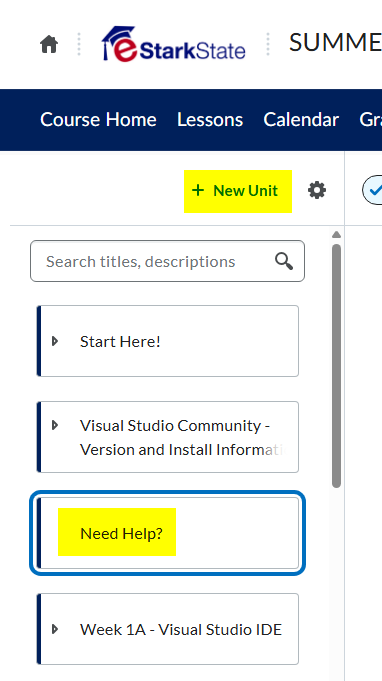The image size is (382, 681).
Task: Expand Visual Studio Community unit arrow
Action: click(55, 425)
